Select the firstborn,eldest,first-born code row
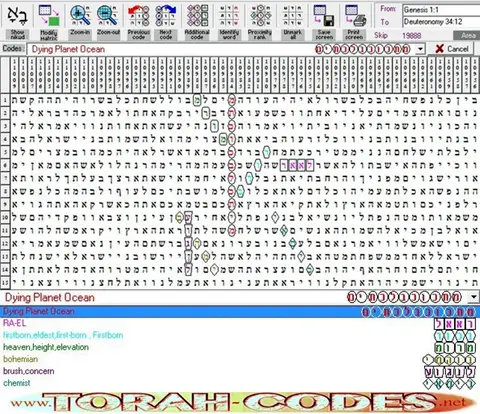Screen dimensions: 480x414 240,335
